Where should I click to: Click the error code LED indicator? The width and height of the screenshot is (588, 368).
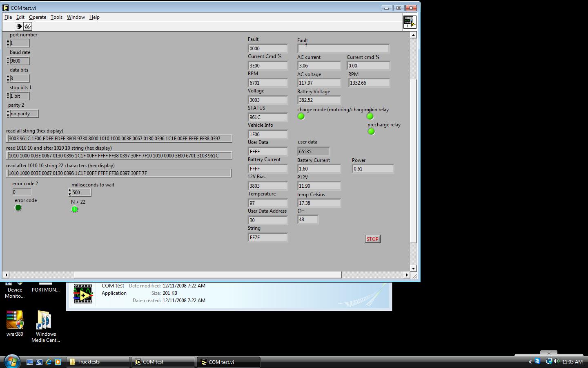point(18,208)
